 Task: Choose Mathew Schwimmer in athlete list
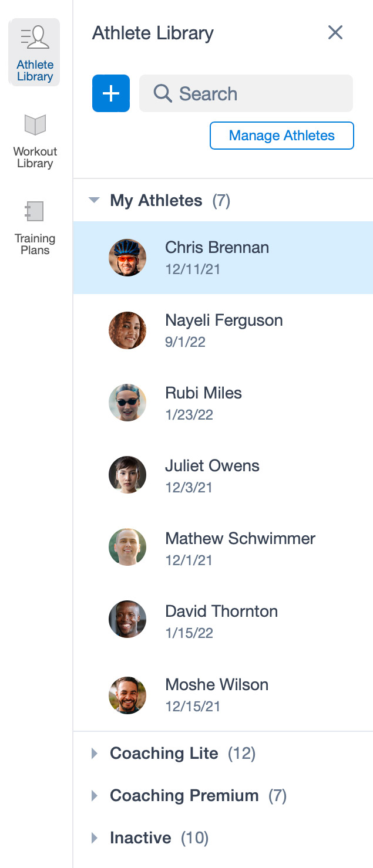click(x=240, y=548)
